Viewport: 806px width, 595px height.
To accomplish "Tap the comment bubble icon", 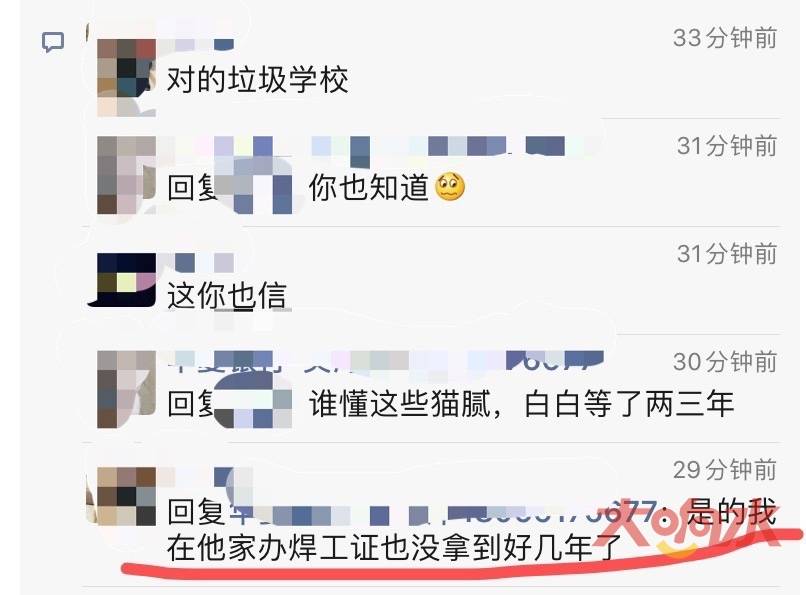I will [x=53, y=42].
